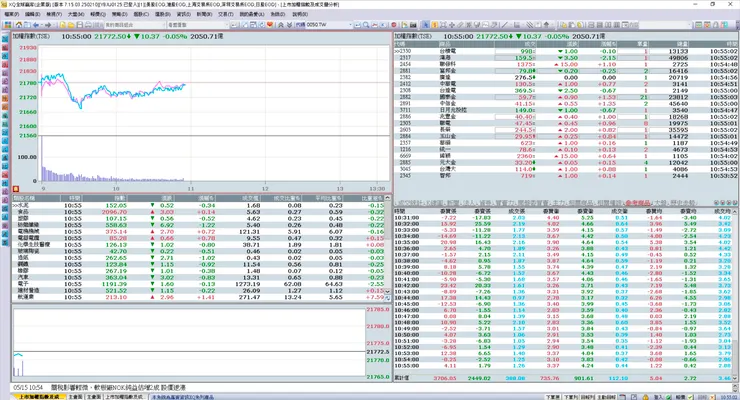The height and width of the screenshot is (400, 740).
Task: Click the dark upward arrow icon in toolbar
Action: 546,25
